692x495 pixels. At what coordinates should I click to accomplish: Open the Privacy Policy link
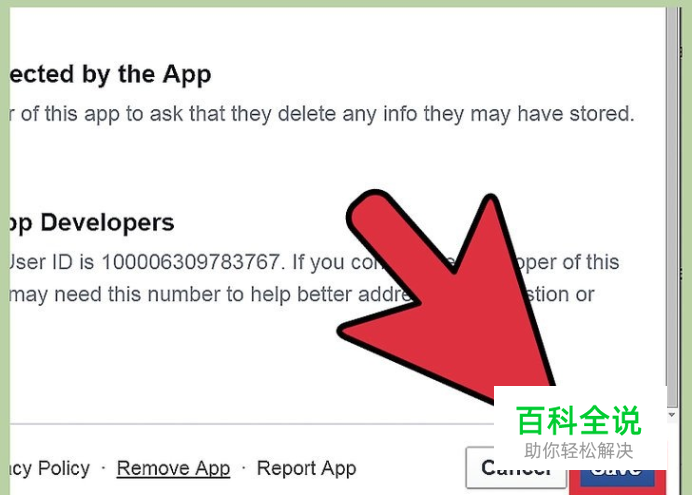click(50, 468)
